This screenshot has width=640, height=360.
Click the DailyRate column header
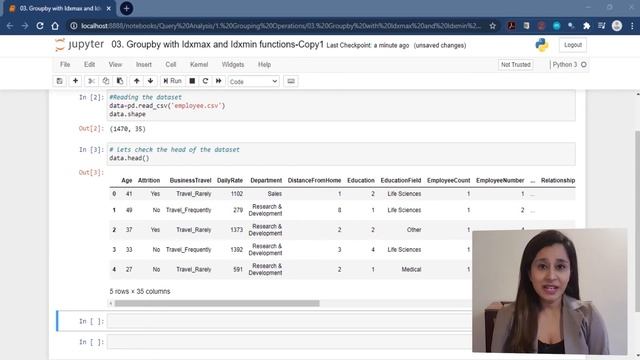click(230, 180)
